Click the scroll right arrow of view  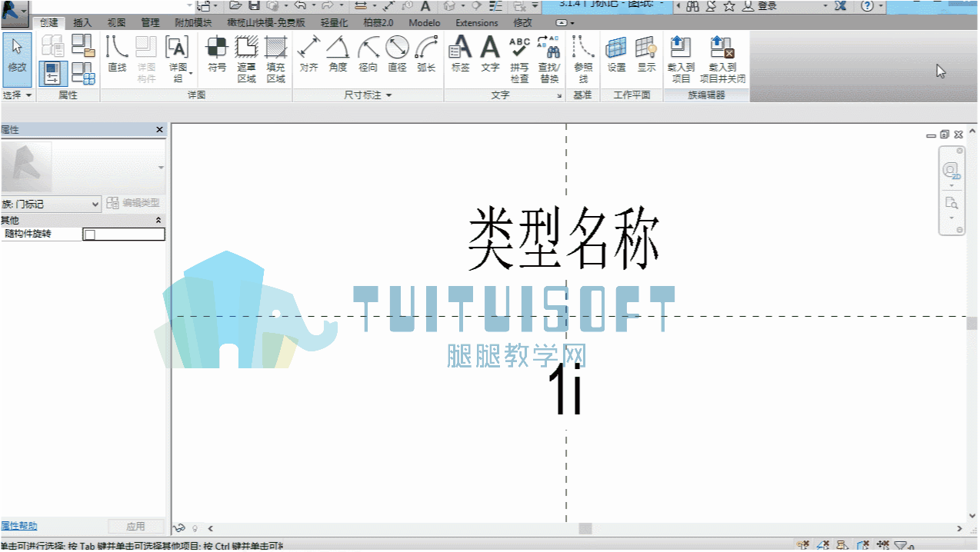tap(959, 529)
